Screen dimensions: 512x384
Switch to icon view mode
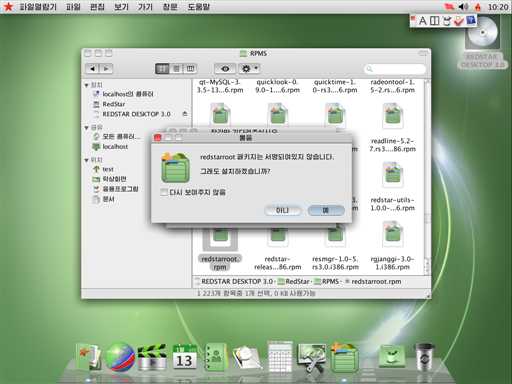tap(162, 69)
